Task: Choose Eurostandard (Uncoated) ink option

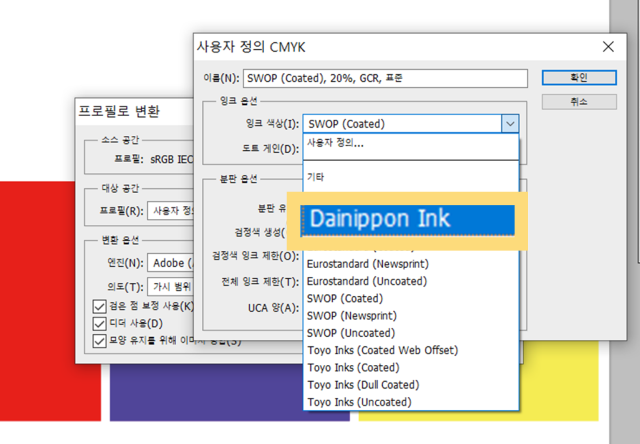Action: pyautogui.click(x=411, y=281)
